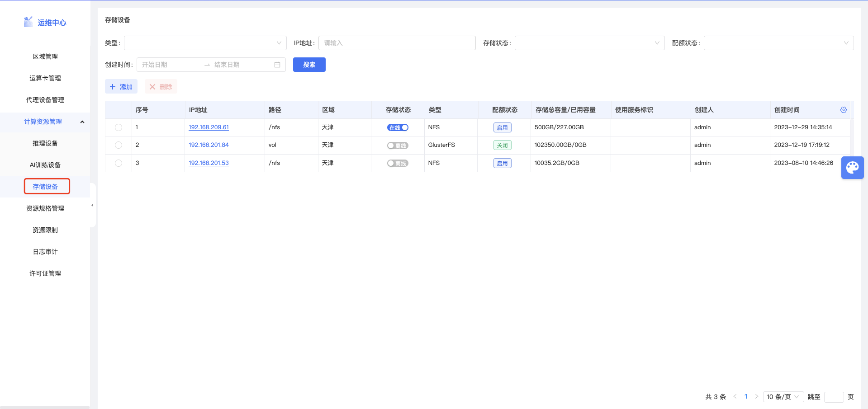The image size is (868, 409).
Task: Click the 启用 quota tag for 192.168.209.61
Action: click(x=502, y=127)
